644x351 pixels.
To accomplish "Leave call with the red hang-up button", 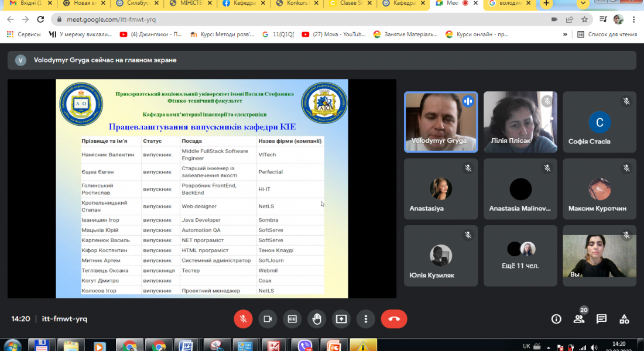I will 394,319.
